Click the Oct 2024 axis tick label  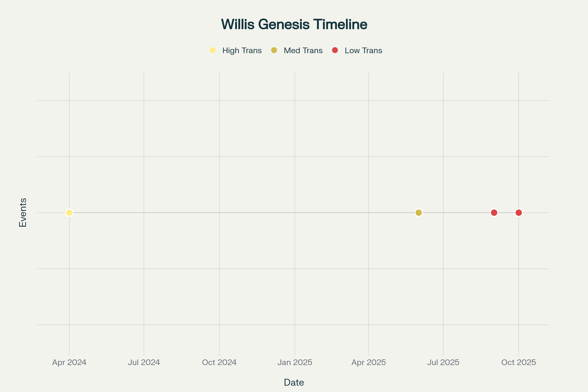pos(219,363)
